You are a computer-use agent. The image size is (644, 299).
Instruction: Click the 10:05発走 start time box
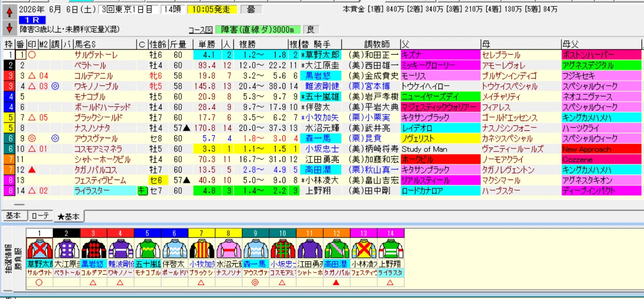(x=212, y=9)
